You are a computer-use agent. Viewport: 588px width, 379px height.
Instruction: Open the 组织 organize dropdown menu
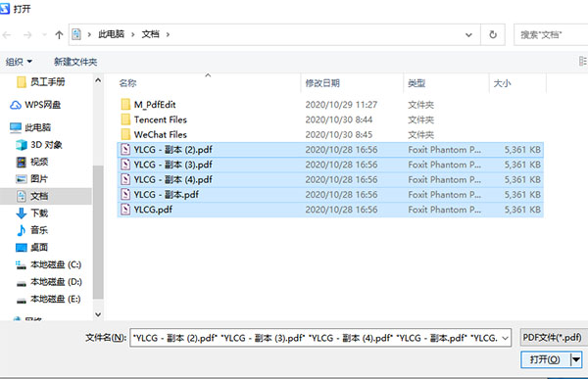[19, 62]
